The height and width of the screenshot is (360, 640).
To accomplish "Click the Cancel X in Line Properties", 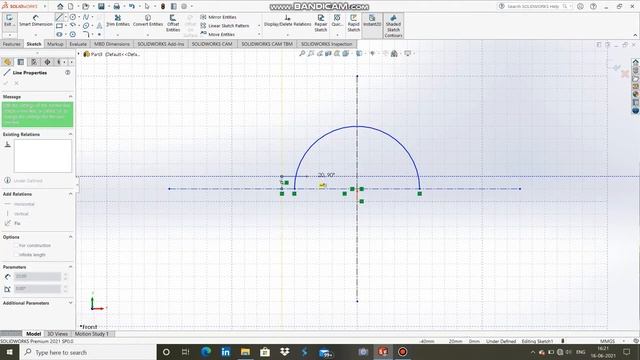I will click(16, 83).
